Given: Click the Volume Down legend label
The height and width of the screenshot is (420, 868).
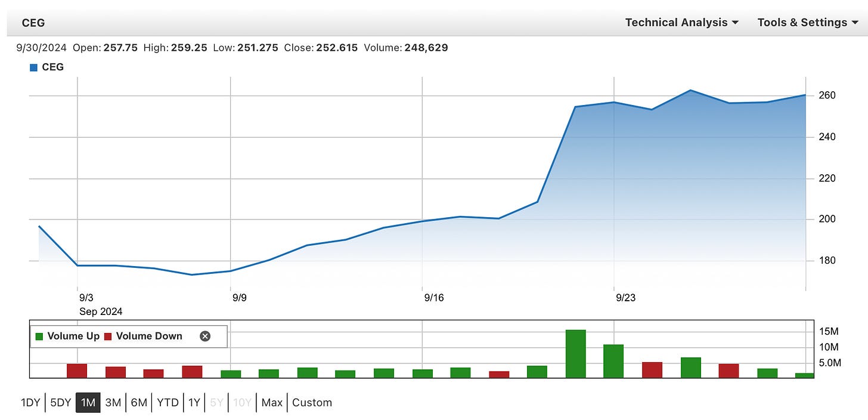Looking at the screenshot, I should point(149,336).
